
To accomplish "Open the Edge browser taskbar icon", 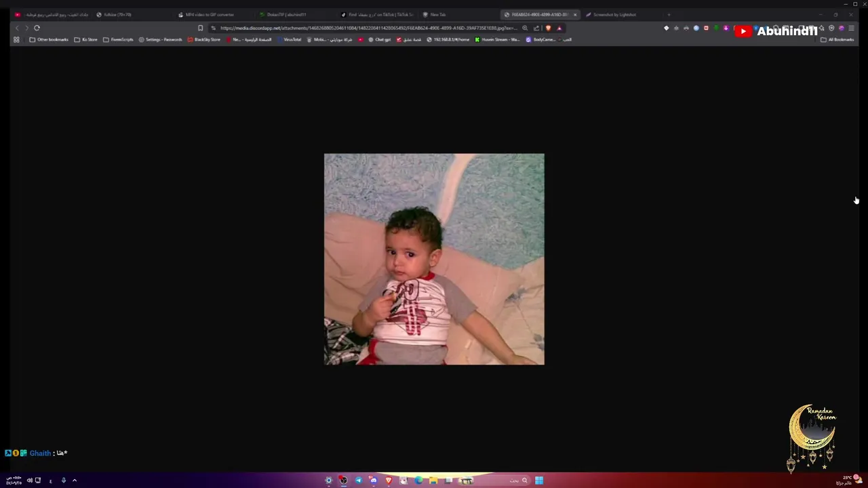I will click(418, 481).
